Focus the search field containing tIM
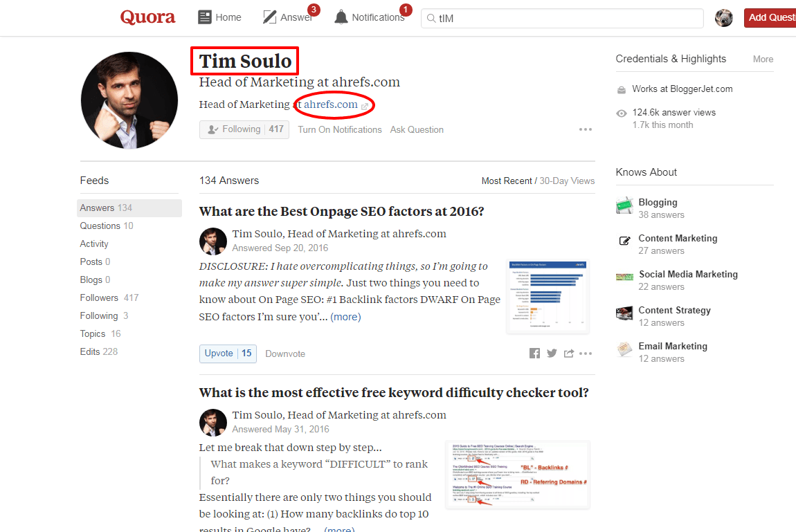Viewport: 796px width, 532px height. click(x=562, y=18)
